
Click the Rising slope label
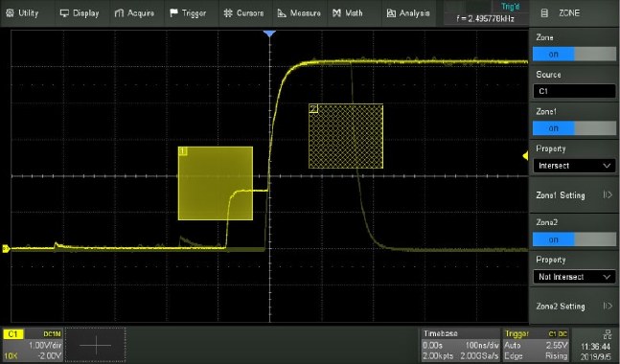[x=557, y=356]
